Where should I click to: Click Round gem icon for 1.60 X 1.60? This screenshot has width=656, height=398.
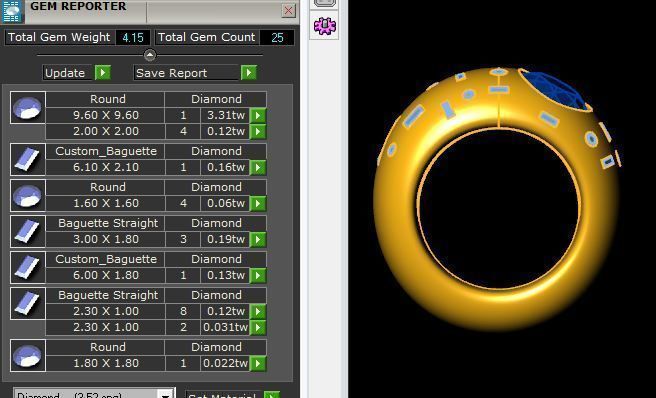(x=28, y=195)
